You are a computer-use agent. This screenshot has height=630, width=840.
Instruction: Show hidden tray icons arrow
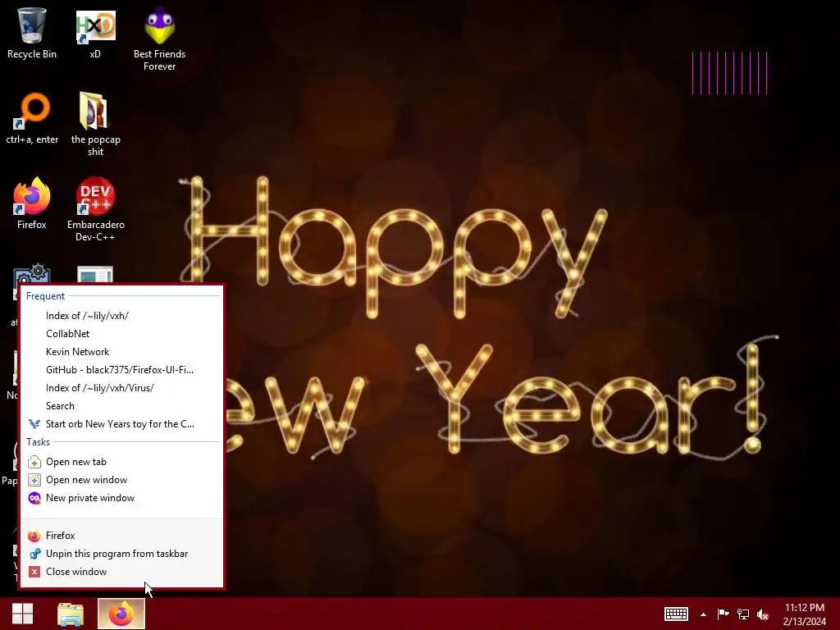point(703,614)
